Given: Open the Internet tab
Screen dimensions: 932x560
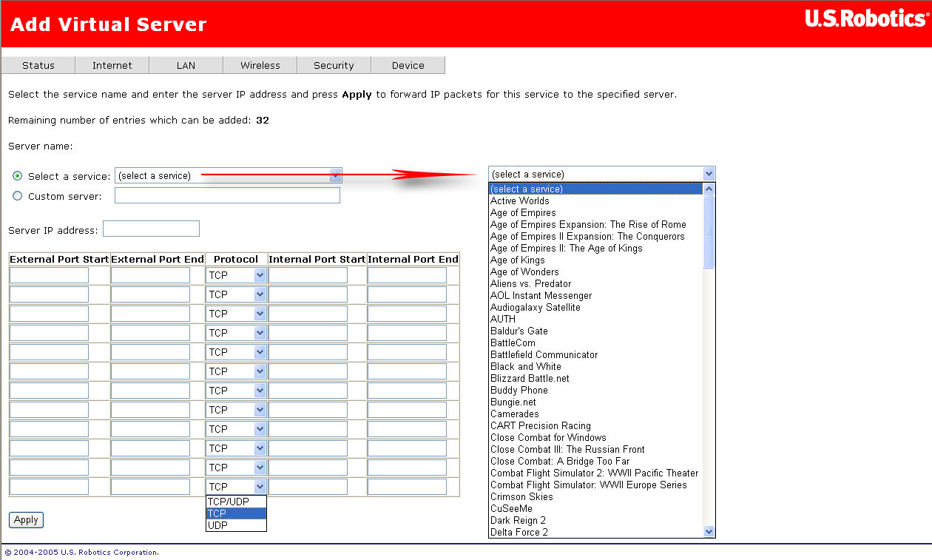Looking at the screenshot, I should pyautogui.click(x=112, y=65).
